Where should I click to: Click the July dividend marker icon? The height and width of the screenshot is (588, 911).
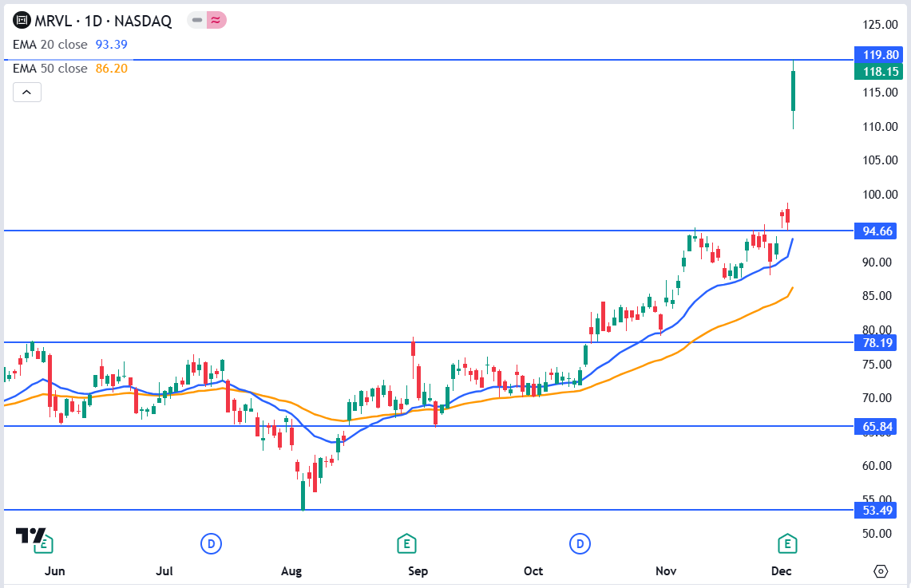pyautogui.click(x=211, y=543)
